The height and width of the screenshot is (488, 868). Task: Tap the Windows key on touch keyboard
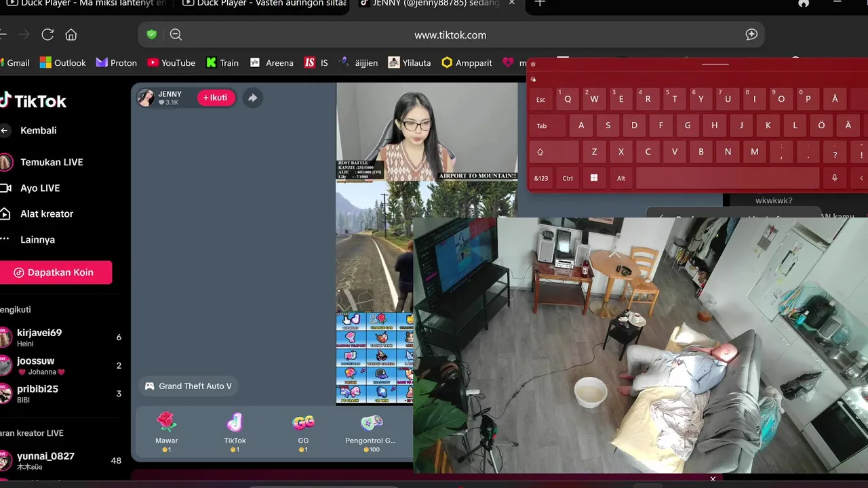(594, 178)
